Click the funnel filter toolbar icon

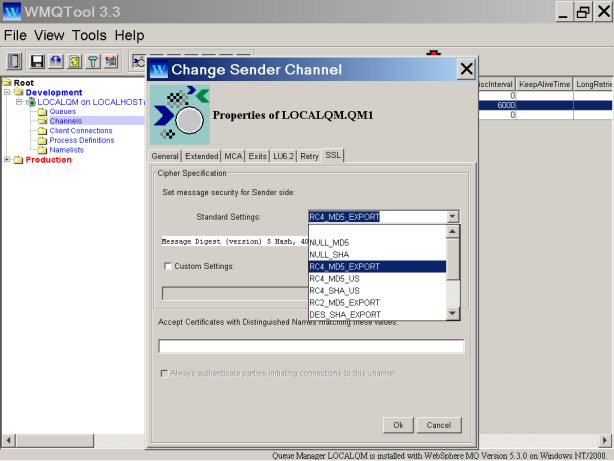click(x=93, y=61)
